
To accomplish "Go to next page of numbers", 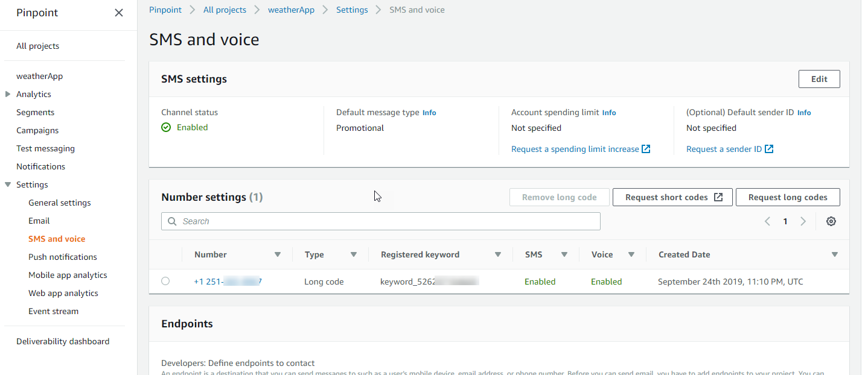I will (803, 221).
